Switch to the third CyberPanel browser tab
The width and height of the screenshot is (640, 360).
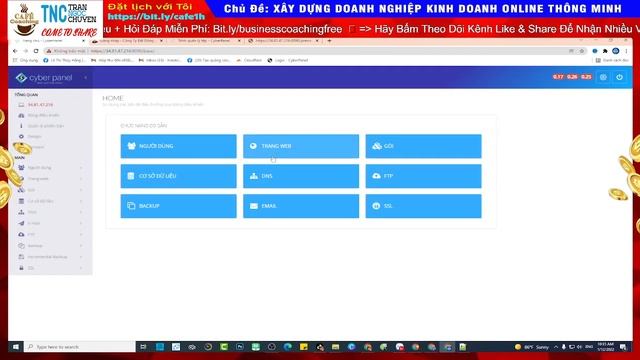coord(205,41)
